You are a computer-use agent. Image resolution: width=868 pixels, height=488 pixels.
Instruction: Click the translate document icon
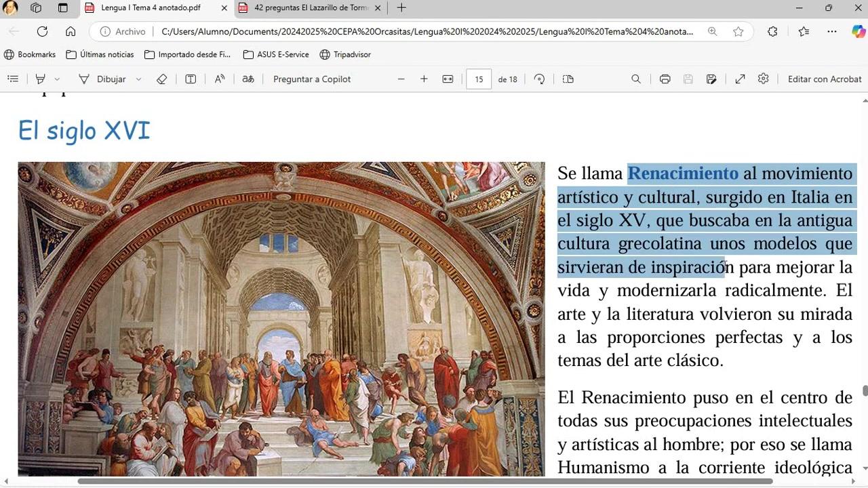point(248,79)
